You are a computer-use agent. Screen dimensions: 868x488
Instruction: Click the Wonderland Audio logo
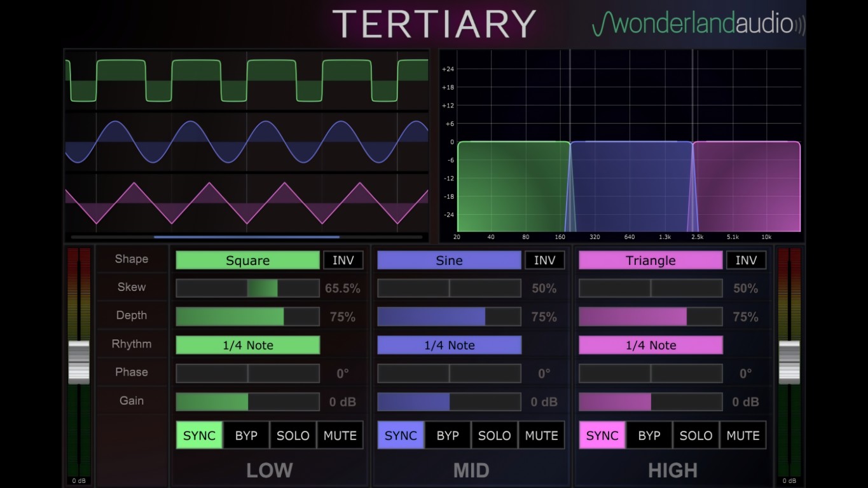point(698,25)
